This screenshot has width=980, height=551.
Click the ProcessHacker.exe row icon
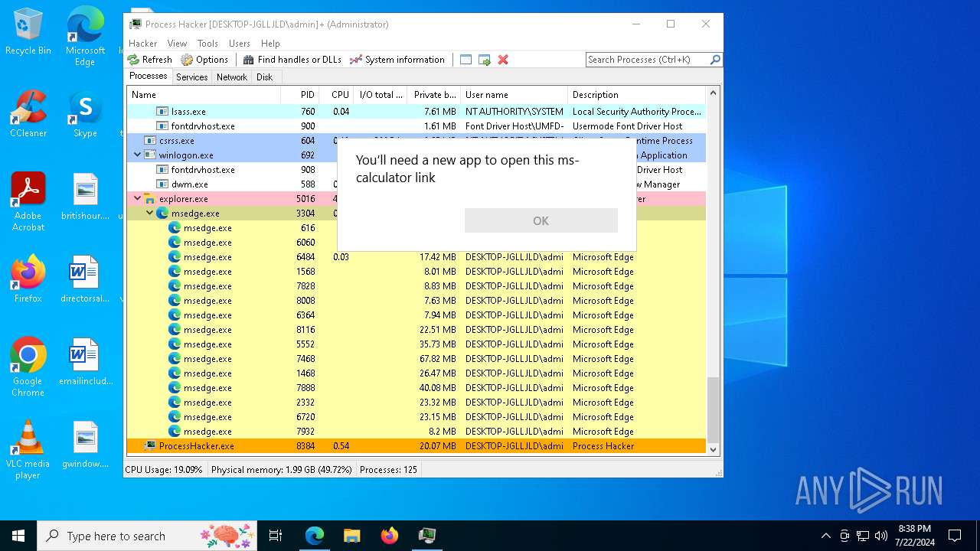(150, 446)
